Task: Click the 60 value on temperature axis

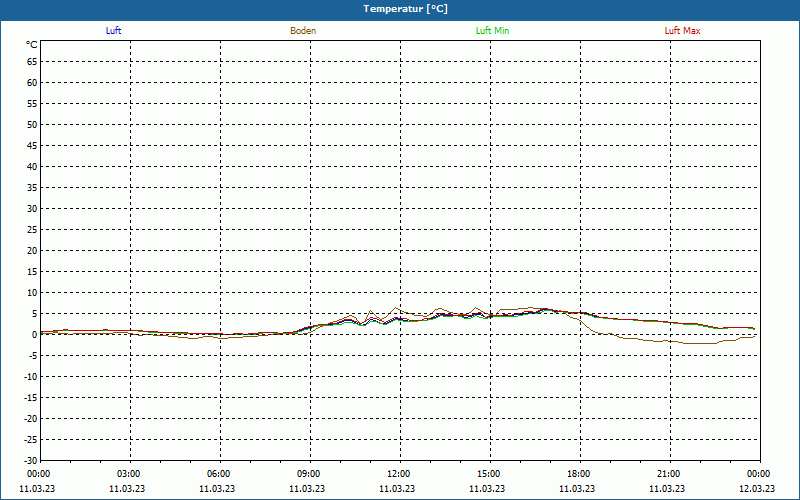Action: pos(32,83)
